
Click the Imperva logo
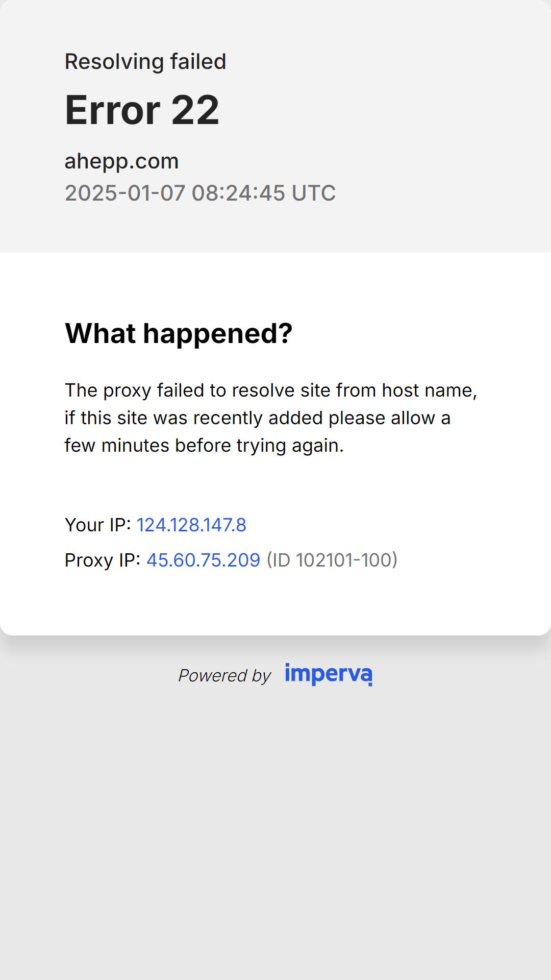tap(329, 674)
